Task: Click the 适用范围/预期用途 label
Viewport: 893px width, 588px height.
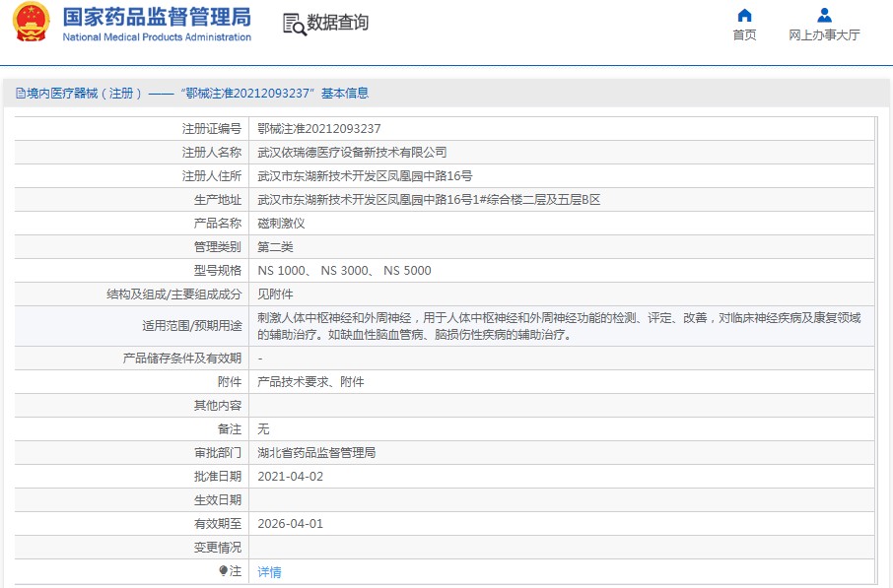Action: tap(192, 326)
